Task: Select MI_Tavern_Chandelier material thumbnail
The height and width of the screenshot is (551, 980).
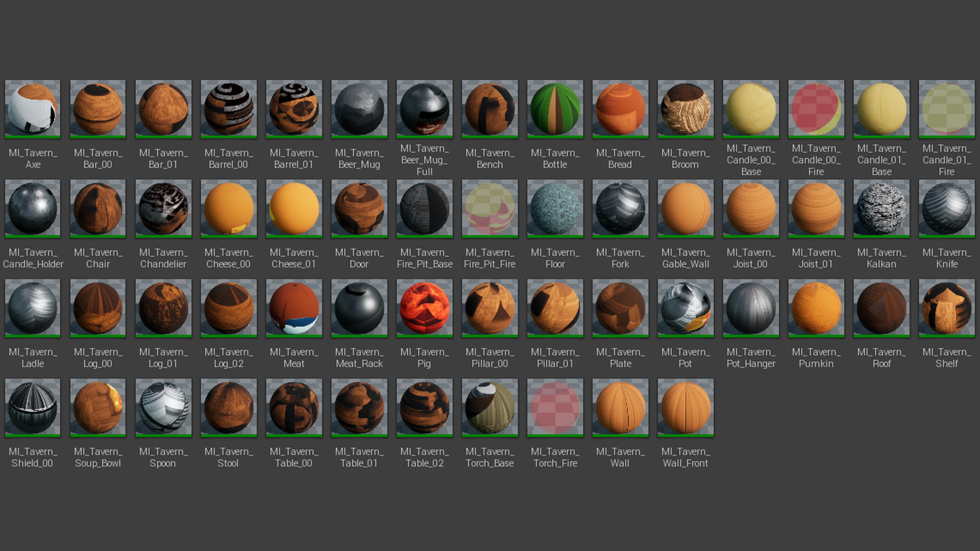Action: pyautogui.click(x=163, y=208)
